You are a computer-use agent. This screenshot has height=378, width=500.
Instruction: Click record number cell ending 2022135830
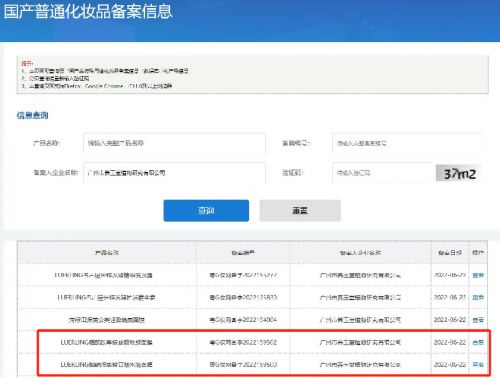coord(243,297)
